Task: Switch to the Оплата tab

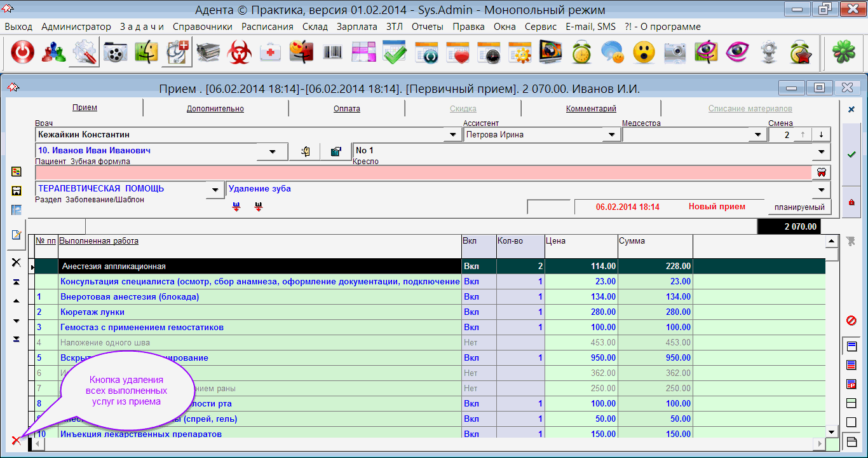Action: pos(347,109)
